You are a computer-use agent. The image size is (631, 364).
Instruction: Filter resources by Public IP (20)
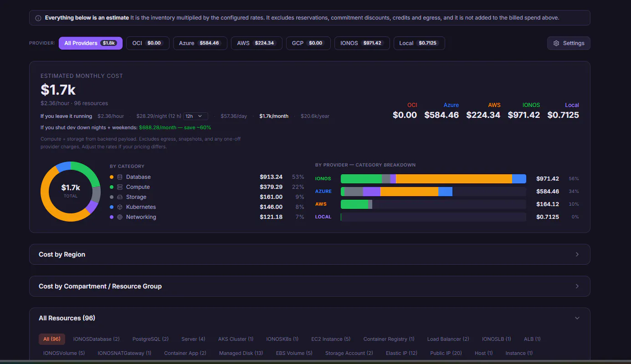[x=446, y=353]
